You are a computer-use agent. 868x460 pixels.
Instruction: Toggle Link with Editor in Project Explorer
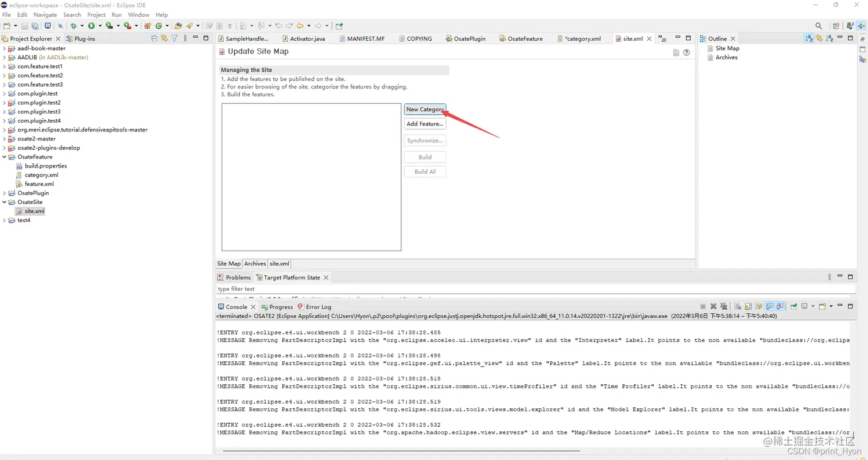pyautogui.click(x=164, y=38)
